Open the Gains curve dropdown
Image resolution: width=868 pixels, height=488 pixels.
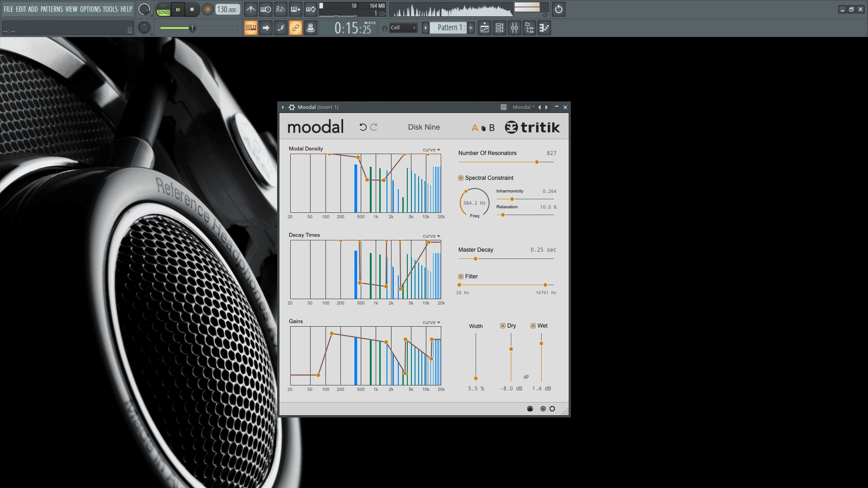(431, 322)
